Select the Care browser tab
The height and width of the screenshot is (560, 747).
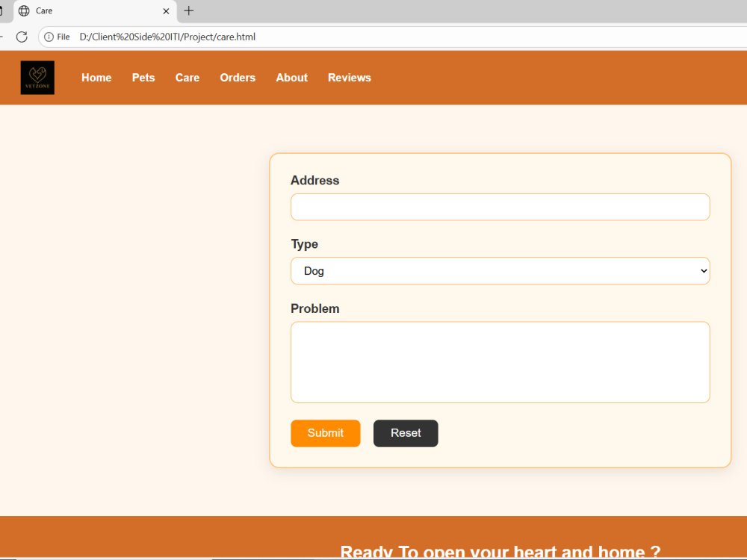(96, 11)
